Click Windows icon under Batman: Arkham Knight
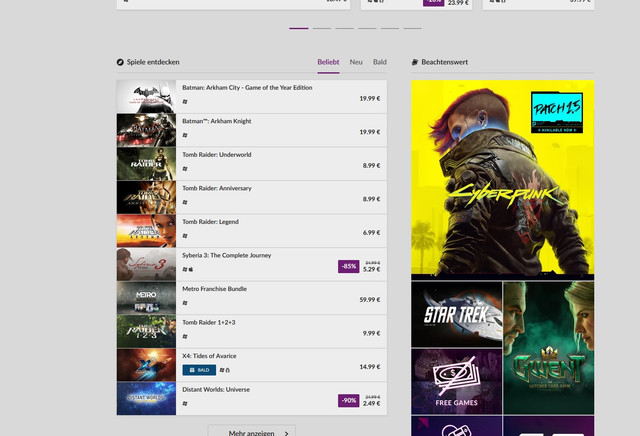 pos(184,135)
